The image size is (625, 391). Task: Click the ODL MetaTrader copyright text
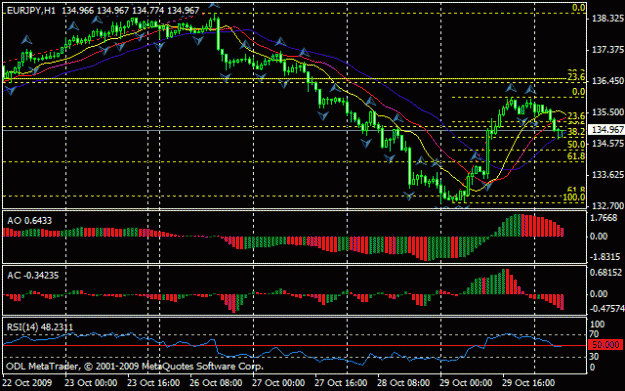point(135,366)
